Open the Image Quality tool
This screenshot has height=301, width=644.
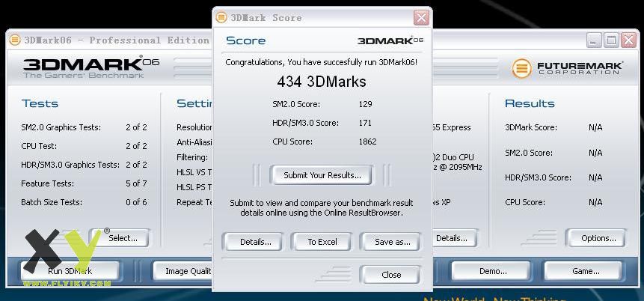[x=183, y=271]
